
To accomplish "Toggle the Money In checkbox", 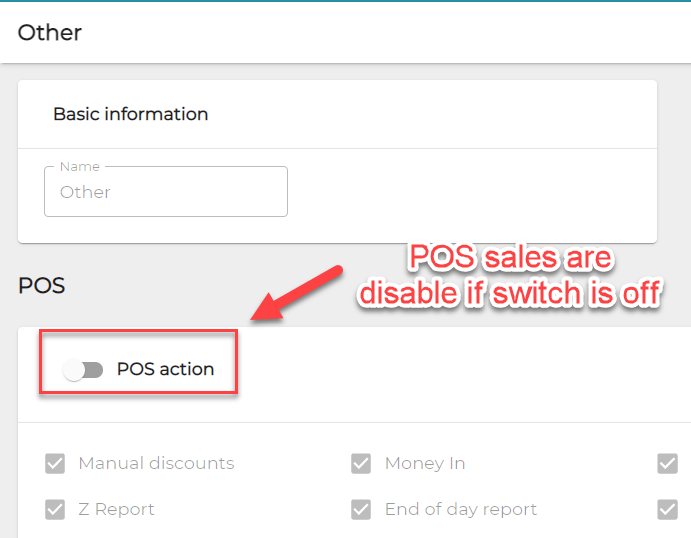I will [361, 464].
